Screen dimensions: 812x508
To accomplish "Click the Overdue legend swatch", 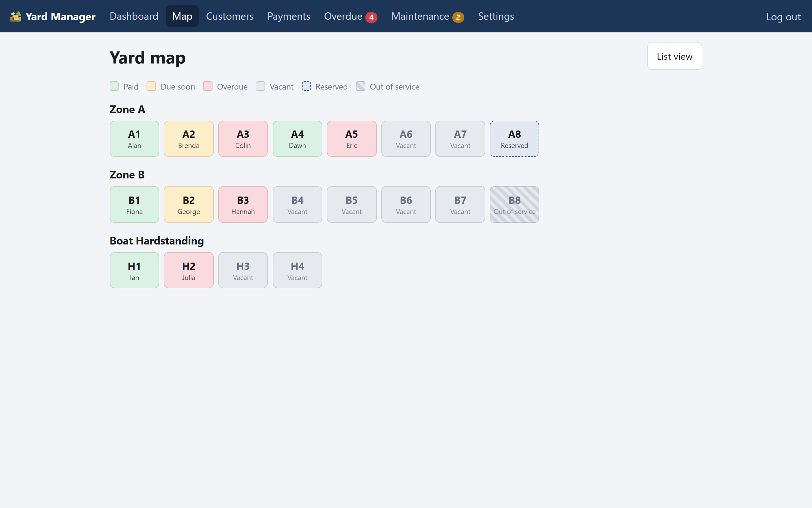I will point(208,86).
